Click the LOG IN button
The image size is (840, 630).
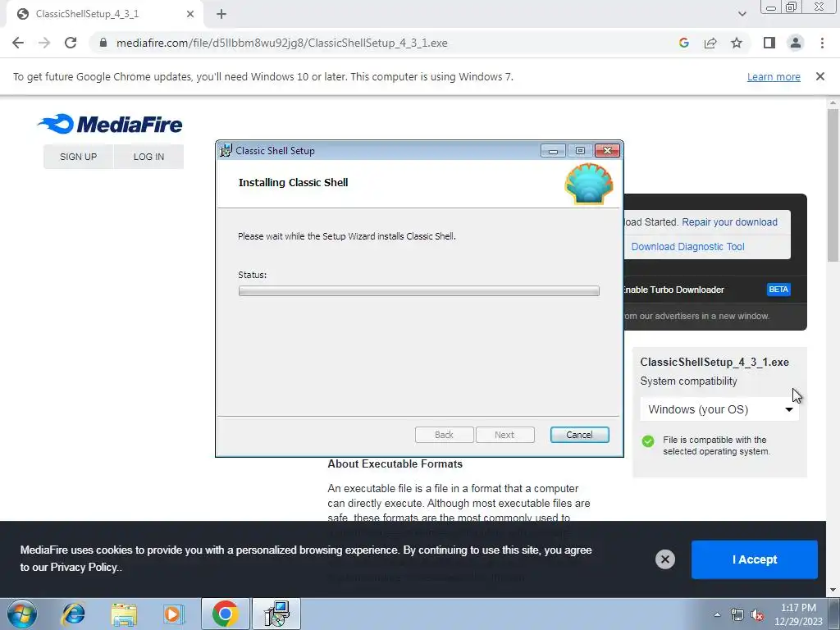tap(149, 157)
